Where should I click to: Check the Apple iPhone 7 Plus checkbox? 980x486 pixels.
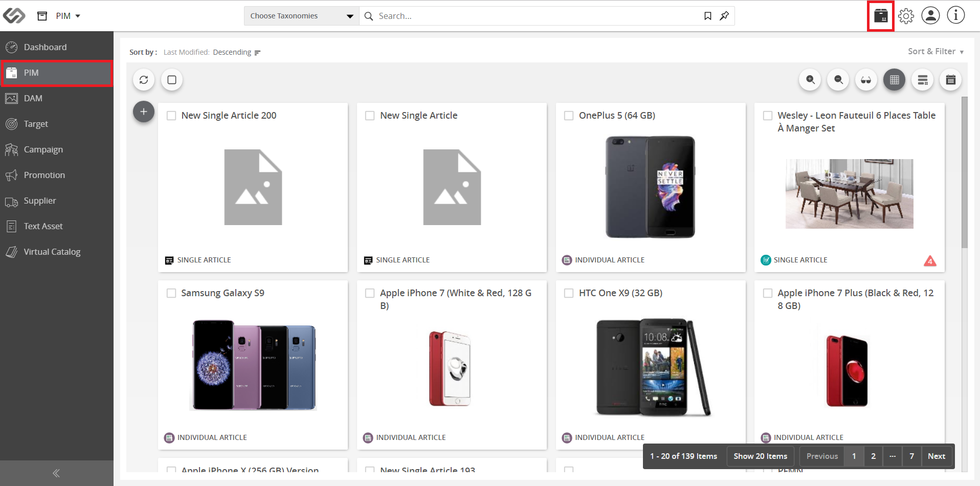(768, 293)
